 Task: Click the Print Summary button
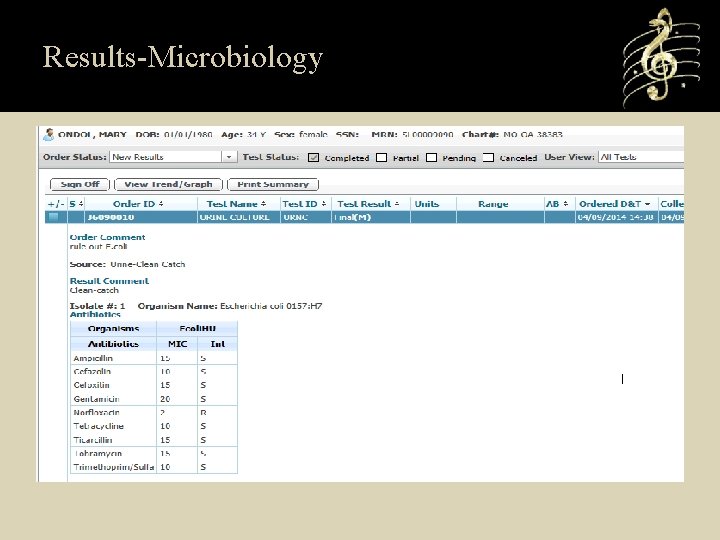(x=273, y=184)
